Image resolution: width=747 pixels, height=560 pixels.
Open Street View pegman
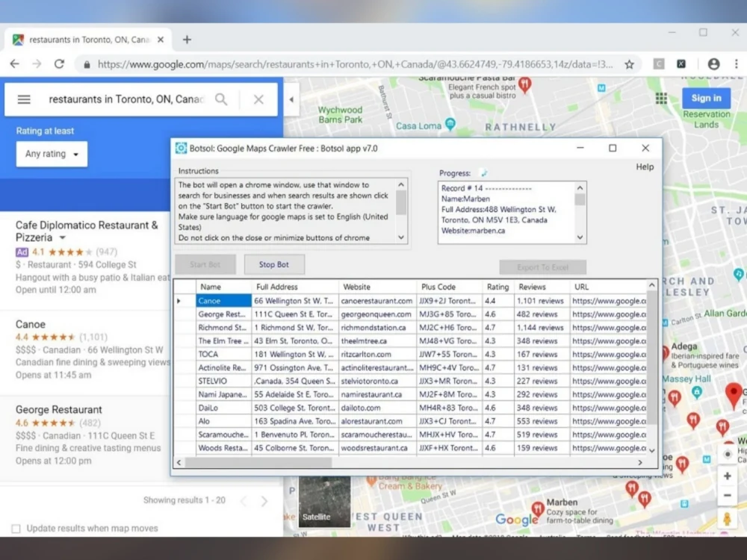pos(727,519)
